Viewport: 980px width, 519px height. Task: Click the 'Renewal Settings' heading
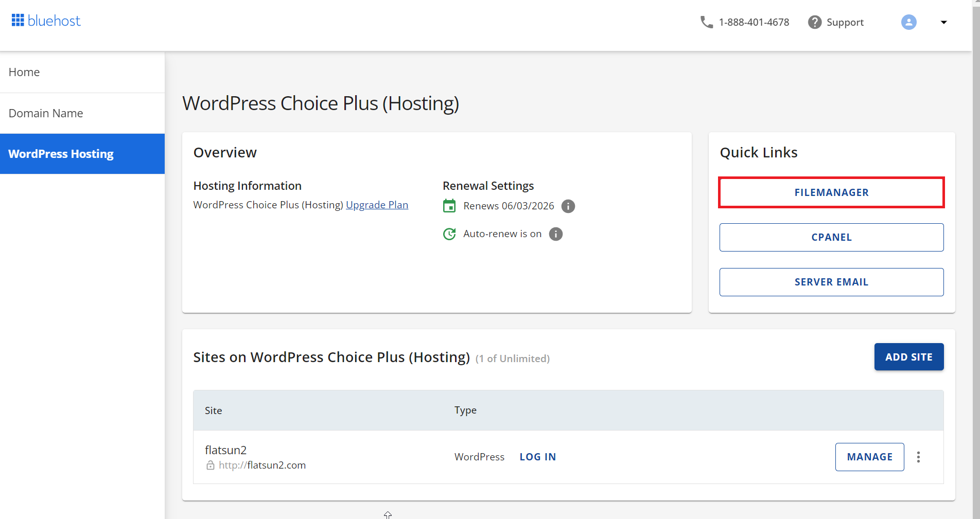coord(488,186)
